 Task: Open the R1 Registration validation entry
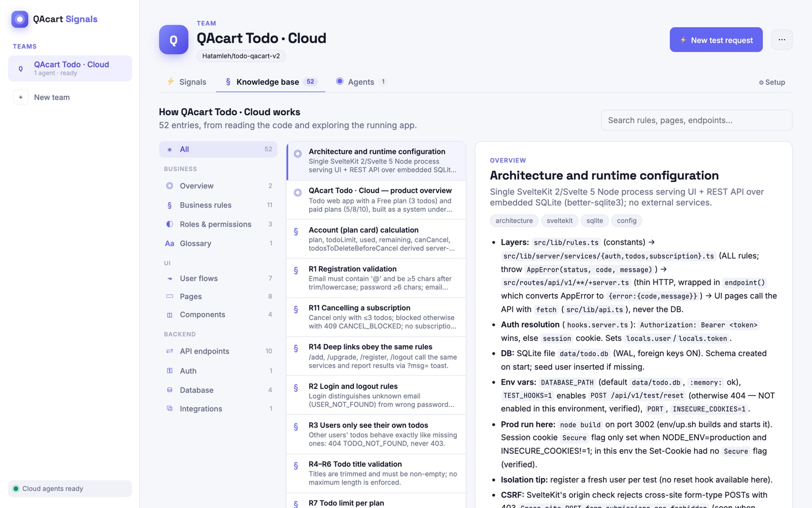tap(377, 278)
